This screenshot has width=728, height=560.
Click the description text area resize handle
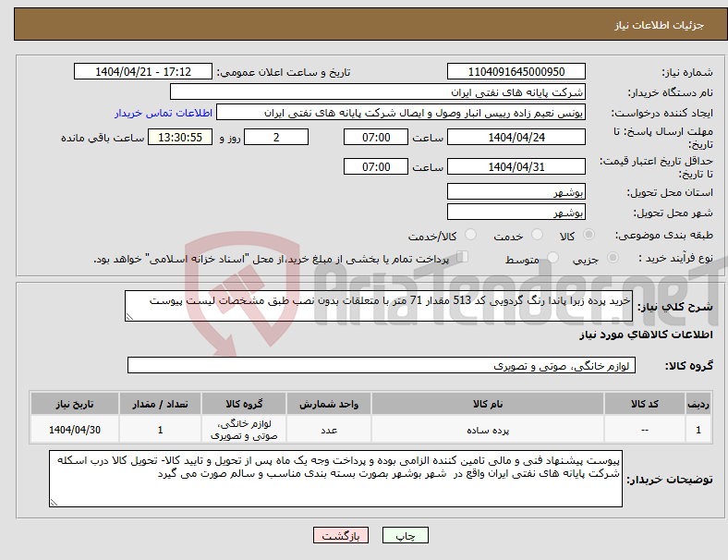tap(129, 317)
